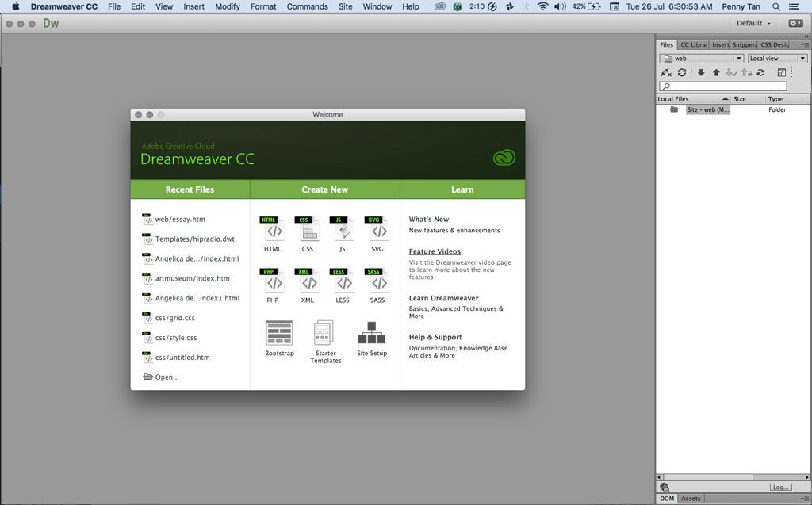Viewport: 812px width, 505px height.
Task: Open recent file css/grid.css
Action: (x=168, y=318)
